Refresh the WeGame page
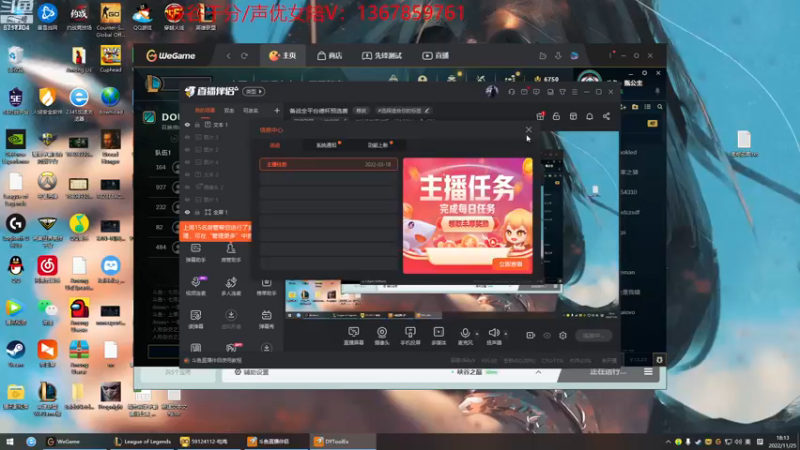 [244, 56]
